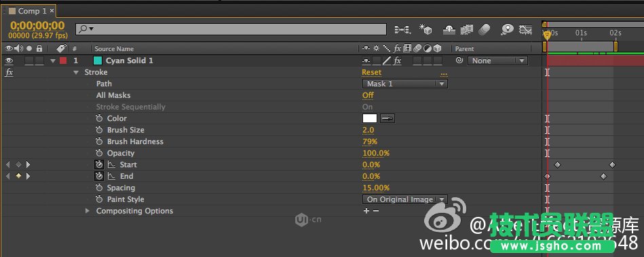
Task: Hide the Cyan Solid 1 layer
Action: click(x=9, y=61)
